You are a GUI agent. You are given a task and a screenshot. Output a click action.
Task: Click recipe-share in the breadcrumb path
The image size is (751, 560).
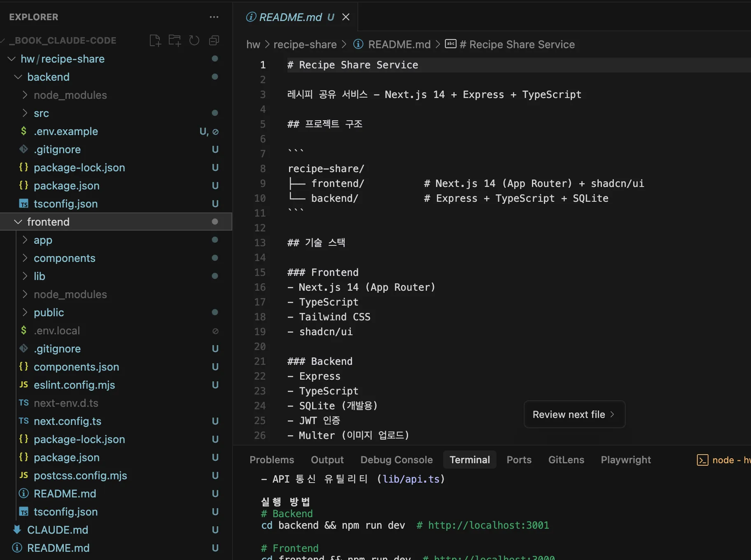305,44
